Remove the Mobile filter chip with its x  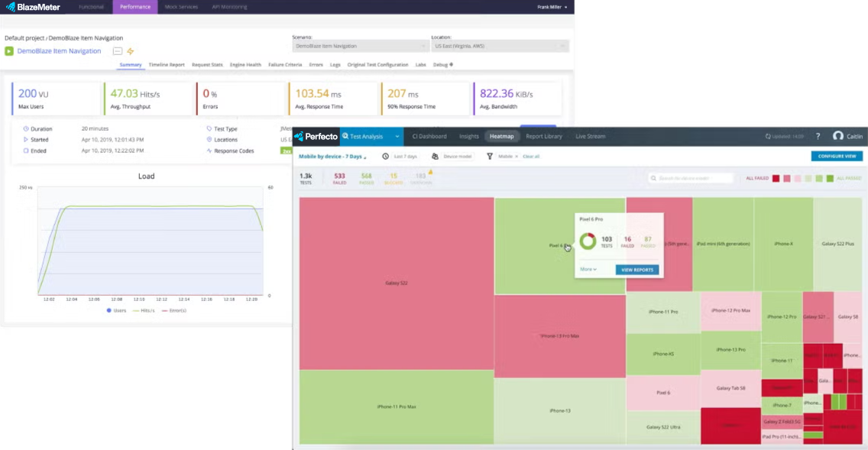coord(517,157)
